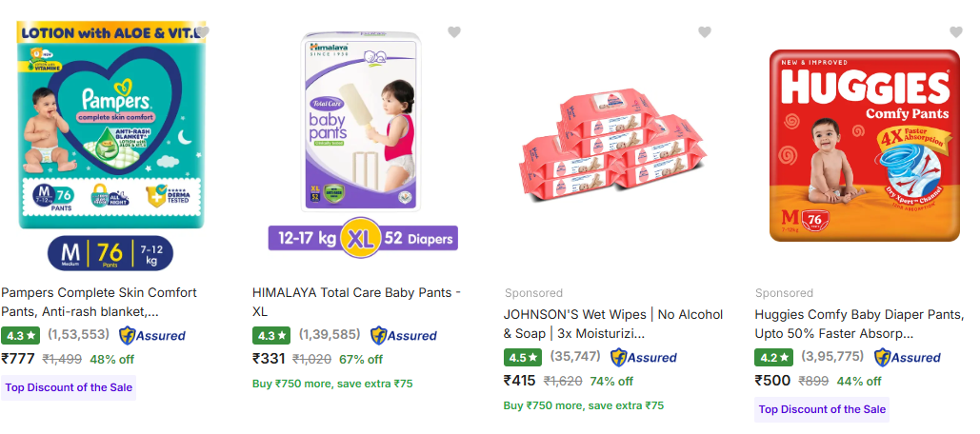This screenshot has height=434, width=980.
Task: Open HIMALAYA Total Care Baby Pants title
Action: tap(356, 302)
